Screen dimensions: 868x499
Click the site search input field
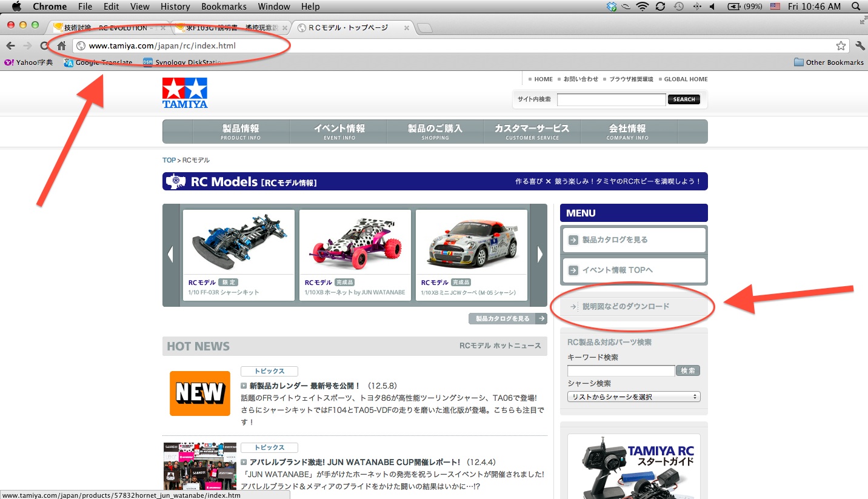tap(611, 99)
